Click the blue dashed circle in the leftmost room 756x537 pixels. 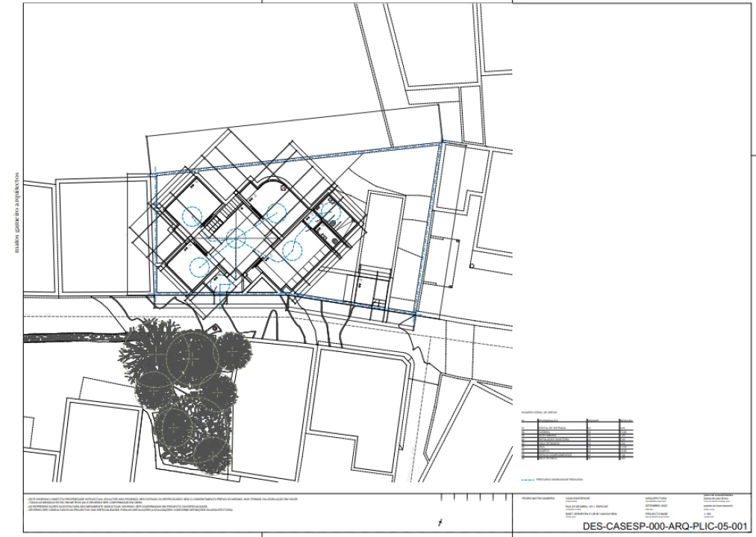click(193, 216)
